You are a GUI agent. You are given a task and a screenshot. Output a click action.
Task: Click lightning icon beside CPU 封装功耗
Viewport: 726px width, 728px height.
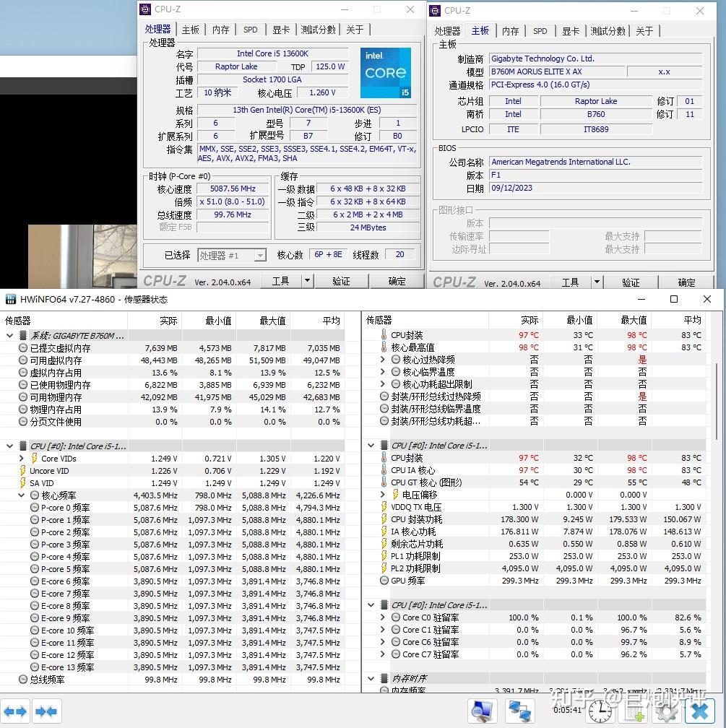(384, 519)
